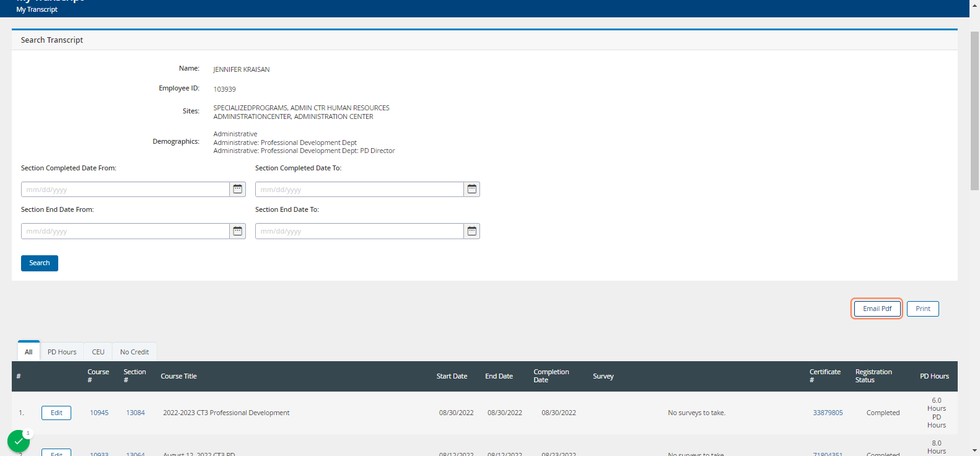Click the 'No surveys to take.' text in row 1
Screen dimensions: 980x456
click(696, 413)
